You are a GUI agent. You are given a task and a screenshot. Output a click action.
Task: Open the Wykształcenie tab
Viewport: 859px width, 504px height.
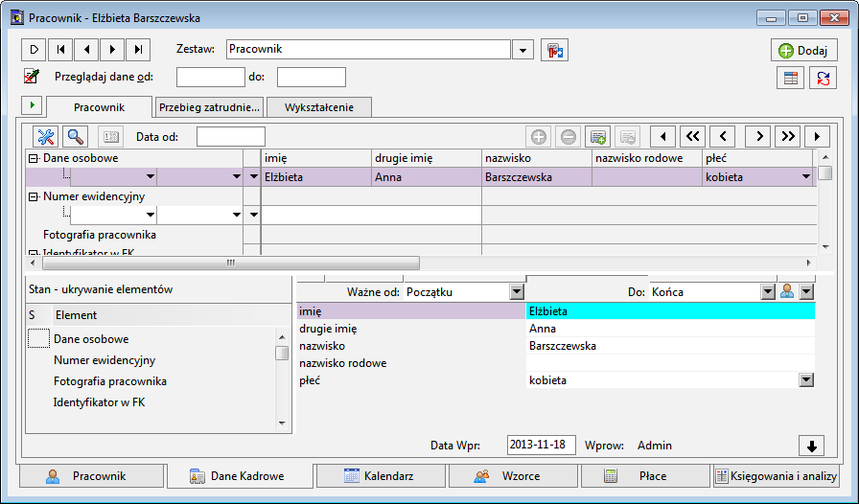(319, 107)
